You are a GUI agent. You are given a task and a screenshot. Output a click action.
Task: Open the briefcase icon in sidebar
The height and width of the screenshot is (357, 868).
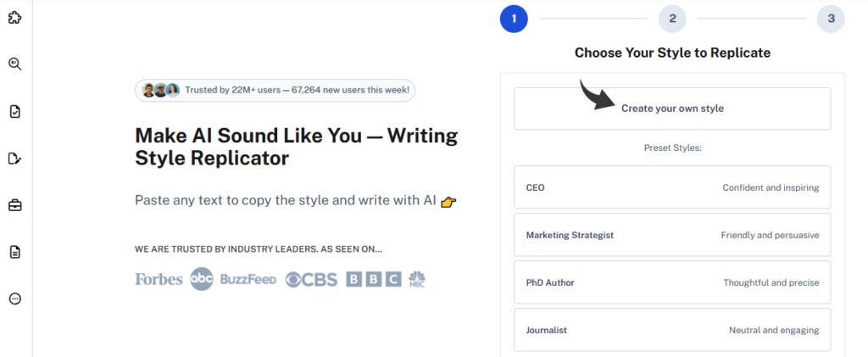14,205
